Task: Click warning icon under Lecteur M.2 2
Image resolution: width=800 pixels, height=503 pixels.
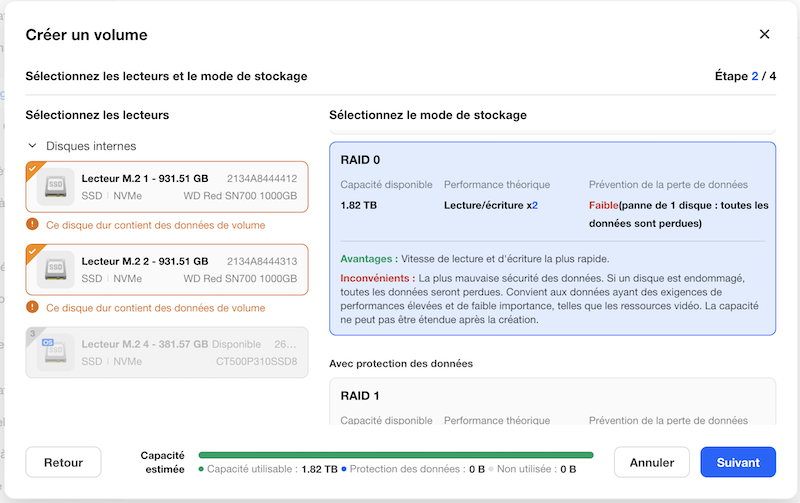Action: click(x=32, y=307)
